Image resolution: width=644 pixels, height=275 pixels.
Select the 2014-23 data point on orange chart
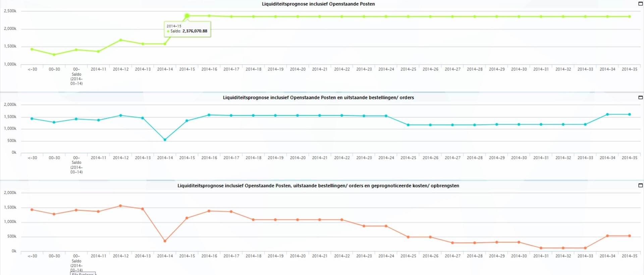[364, 226]
